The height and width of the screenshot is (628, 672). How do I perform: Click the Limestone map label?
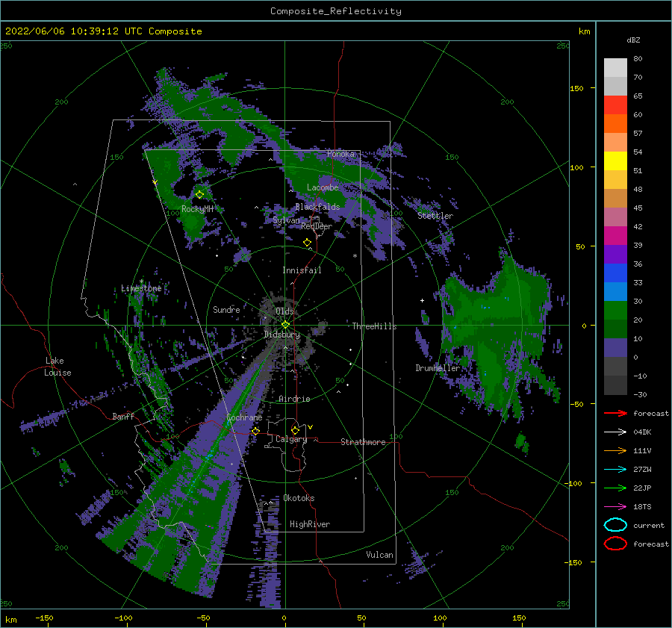coord(141,288)
